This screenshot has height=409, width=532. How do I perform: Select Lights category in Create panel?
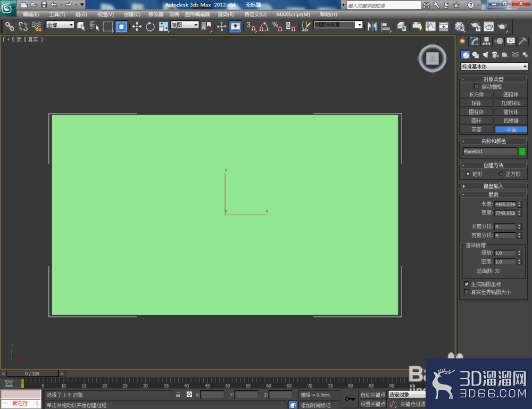(486, 55)
